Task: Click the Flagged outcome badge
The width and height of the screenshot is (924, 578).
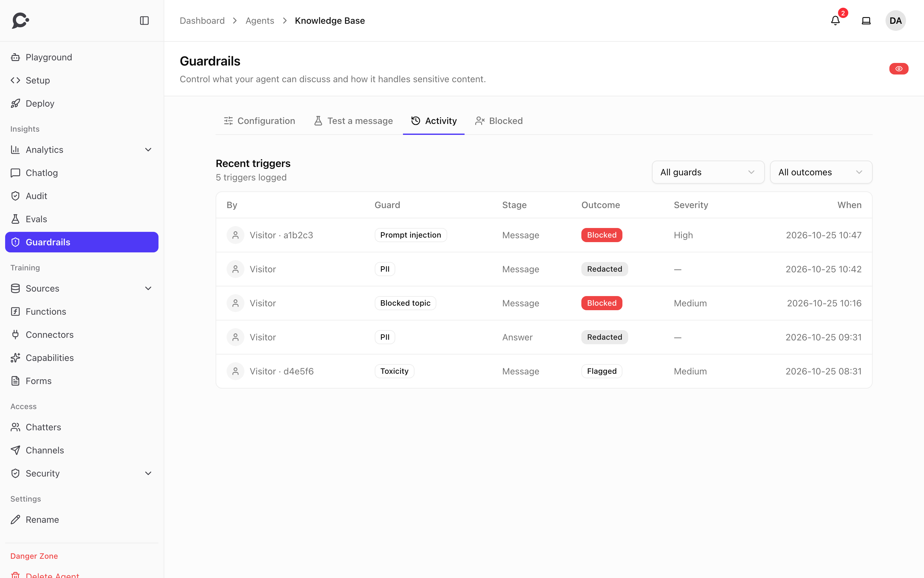Action: click(x=602, y=371)
